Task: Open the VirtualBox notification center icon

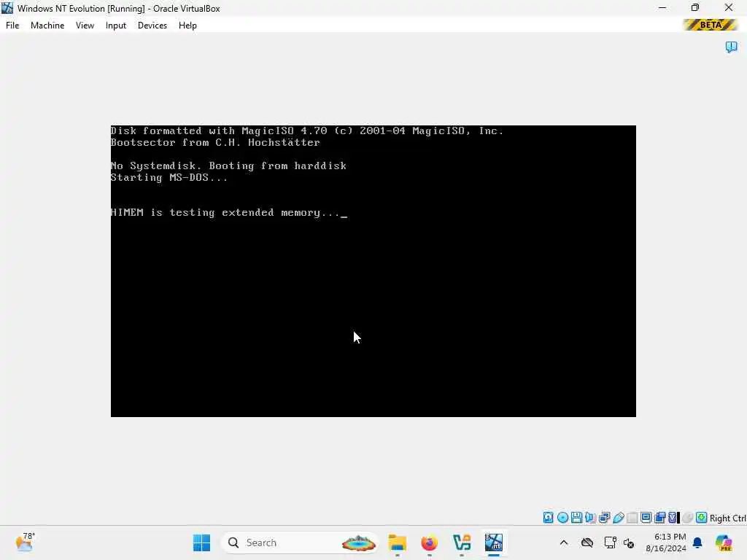Action: (x=731, y=47)
